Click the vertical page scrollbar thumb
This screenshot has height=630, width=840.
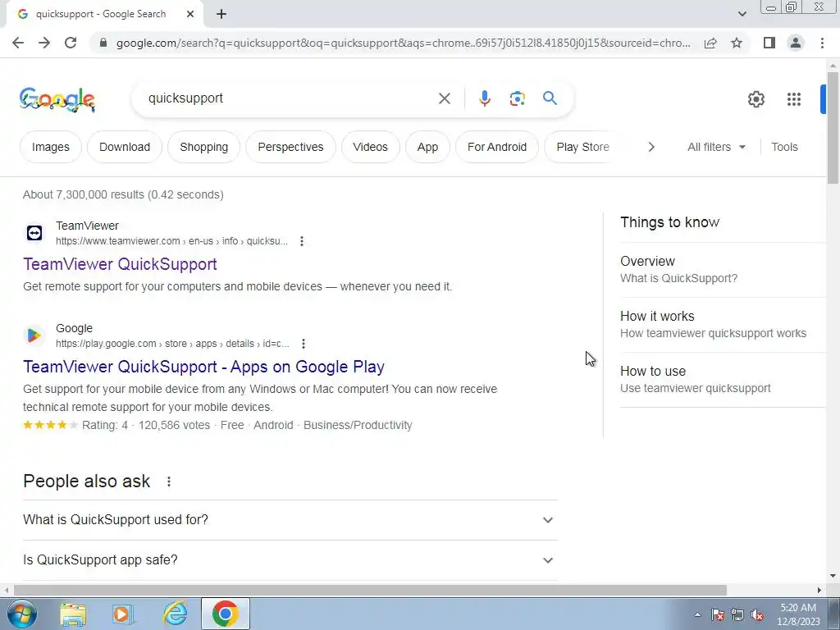833,127
